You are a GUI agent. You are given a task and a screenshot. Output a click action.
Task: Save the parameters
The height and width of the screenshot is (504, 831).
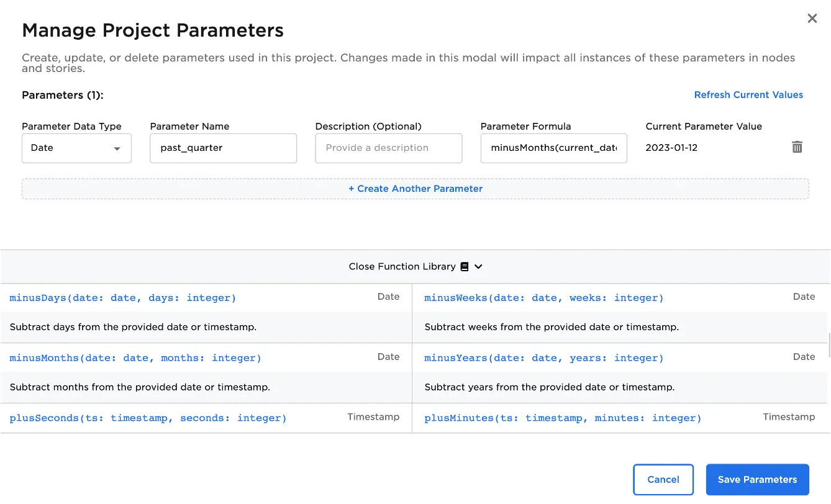coord(757,480)
